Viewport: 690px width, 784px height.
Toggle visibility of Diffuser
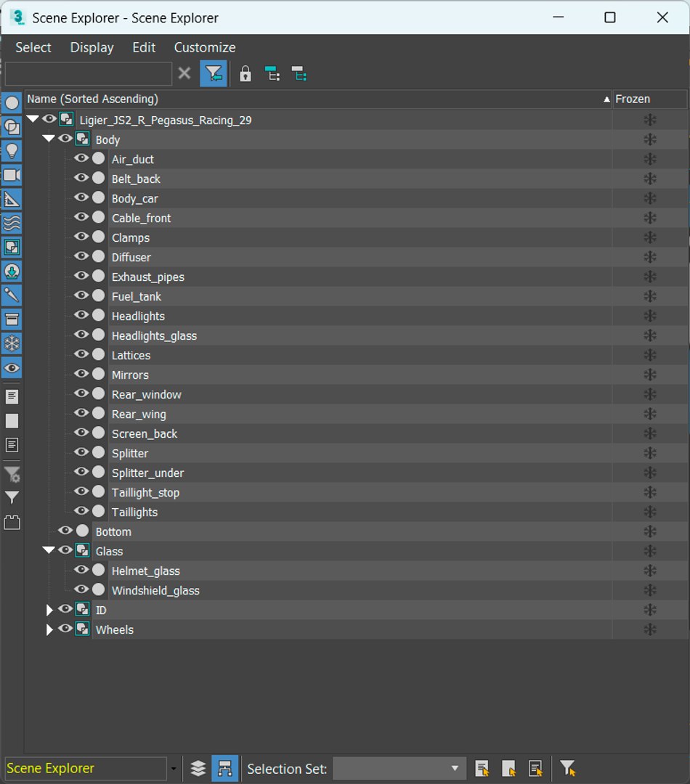point(81,256)
